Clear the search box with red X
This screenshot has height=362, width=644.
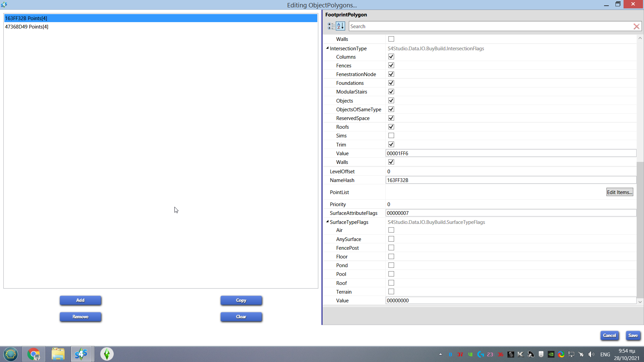pos(636,26)
